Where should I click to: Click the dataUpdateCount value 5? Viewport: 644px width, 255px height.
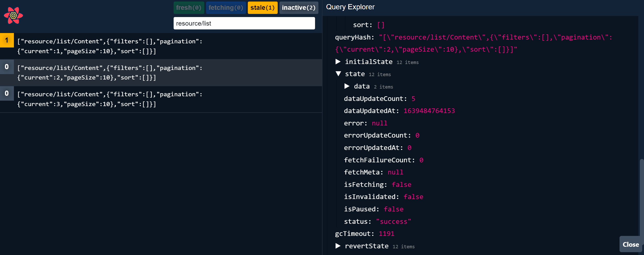click(413, 99)
